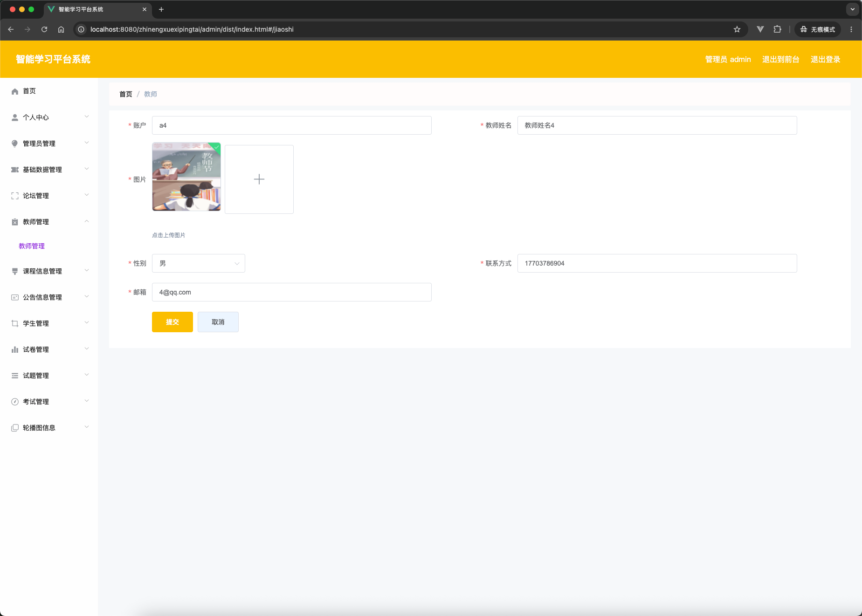Click the 首页 breadcrumb link

126,94
